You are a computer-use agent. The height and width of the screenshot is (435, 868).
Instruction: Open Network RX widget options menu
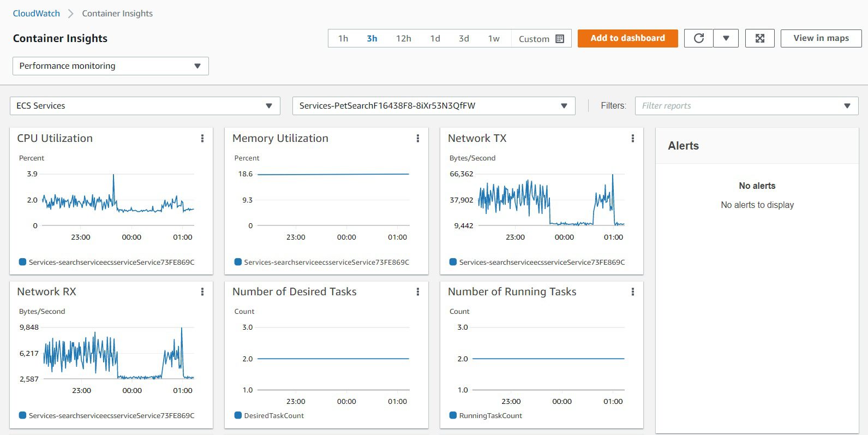pos(202,292)
